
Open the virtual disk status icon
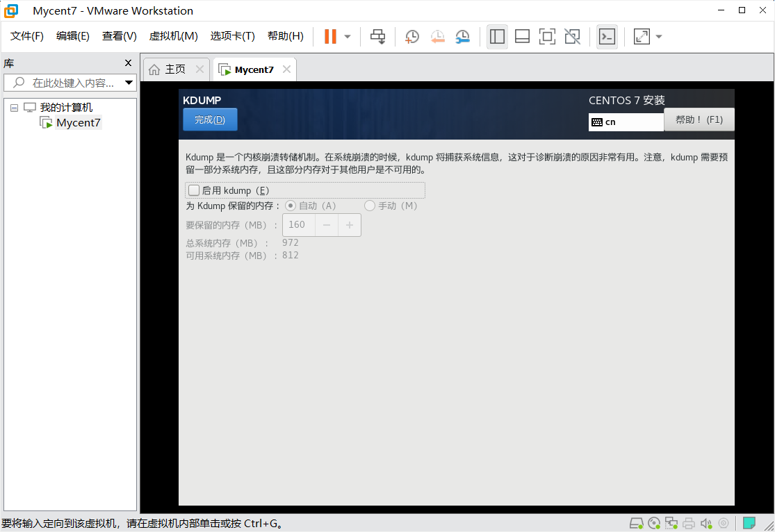click(x=635, y=522)
